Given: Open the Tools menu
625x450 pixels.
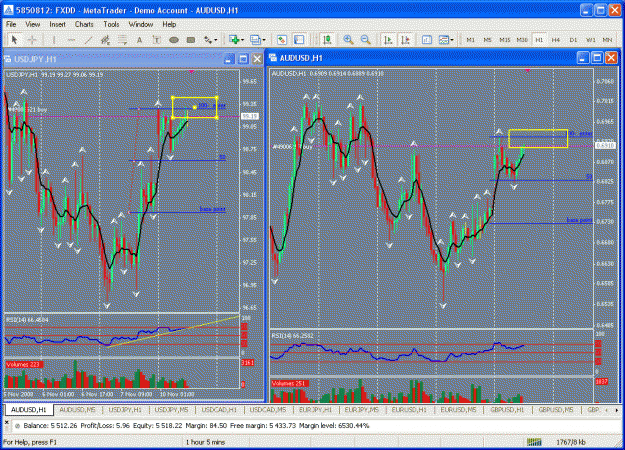Looking at the screenshot, I should pyautogui.click(x=111, y=24).
